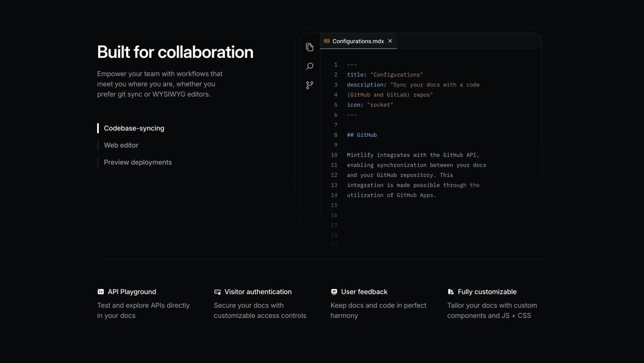Image resolution: width=644 pixels, height=363 pixels.
Task: Click the Visitor authentication icon
Action: [x=217, y=292]
